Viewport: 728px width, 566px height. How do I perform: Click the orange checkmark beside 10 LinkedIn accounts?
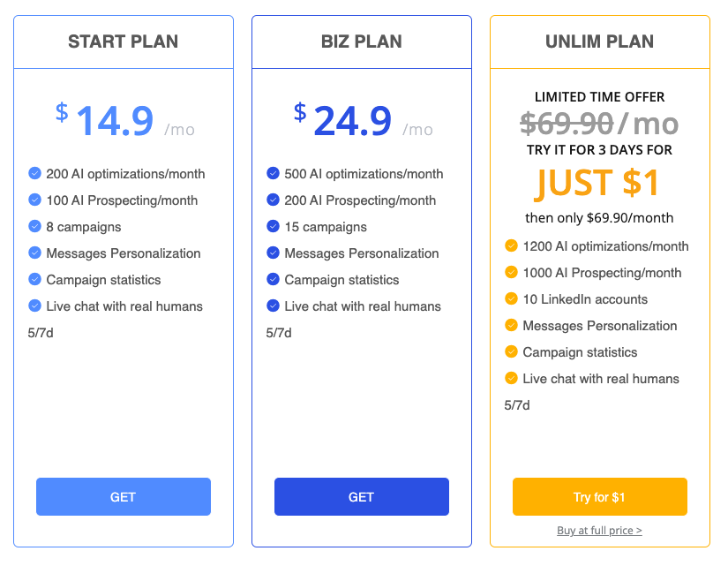tap(512, 298)
